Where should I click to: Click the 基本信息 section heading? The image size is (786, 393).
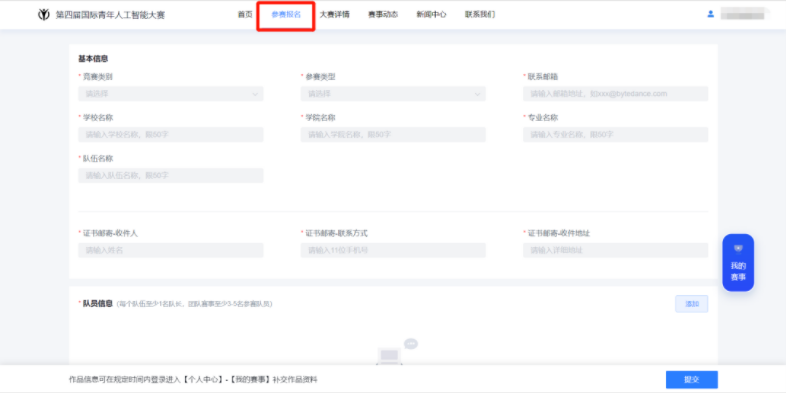click(x=93, y=59)
